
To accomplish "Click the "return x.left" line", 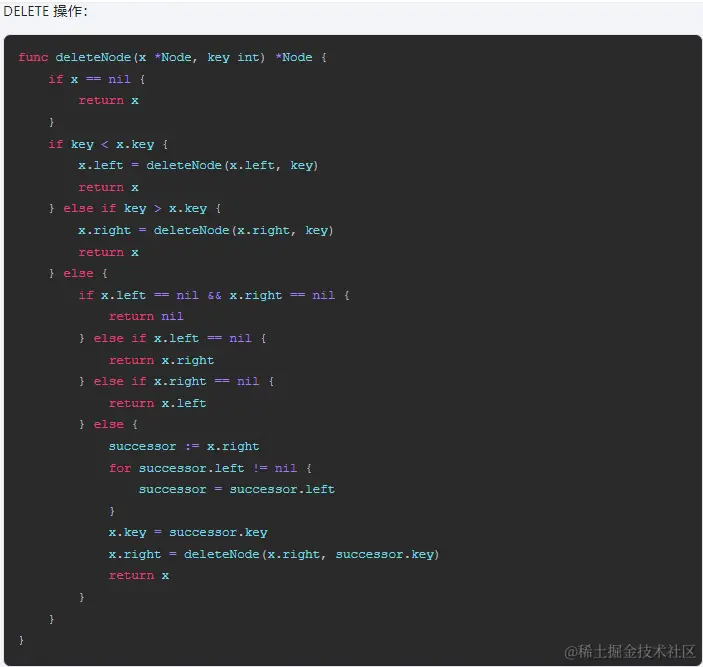I will (x=158, y=403).
